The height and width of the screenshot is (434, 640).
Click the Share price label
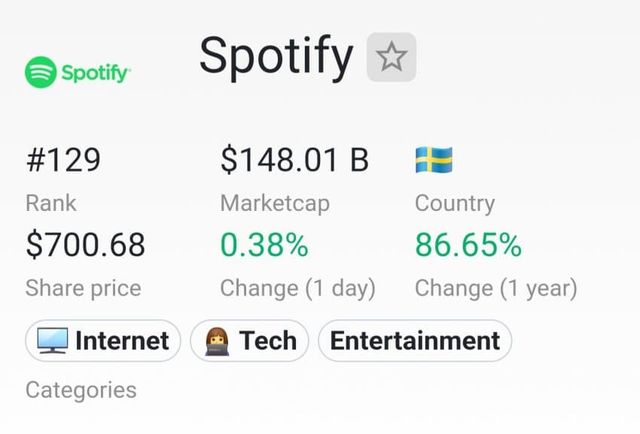pyautogui.click(x=83, y=289)
